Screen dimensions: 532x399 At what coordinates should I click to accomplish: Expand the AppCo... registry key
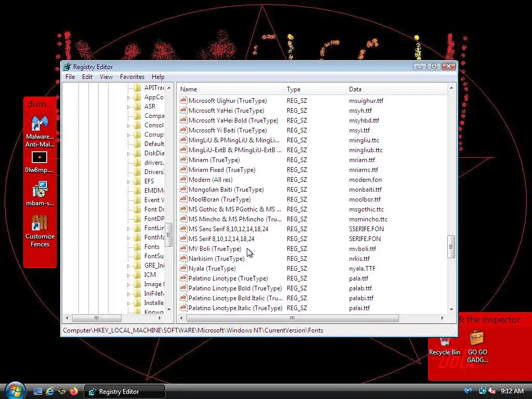[129, 98]
